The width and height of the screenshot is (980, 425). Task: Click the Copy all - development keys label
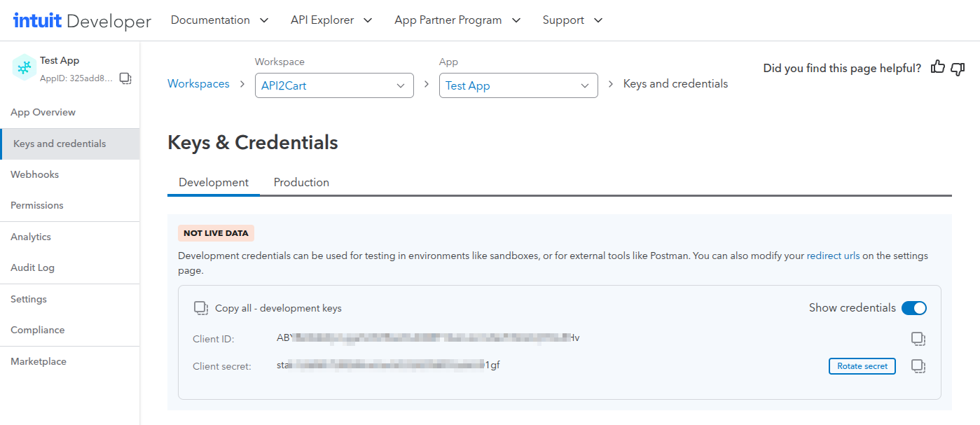pyautogui.click(x=278, y=308)
